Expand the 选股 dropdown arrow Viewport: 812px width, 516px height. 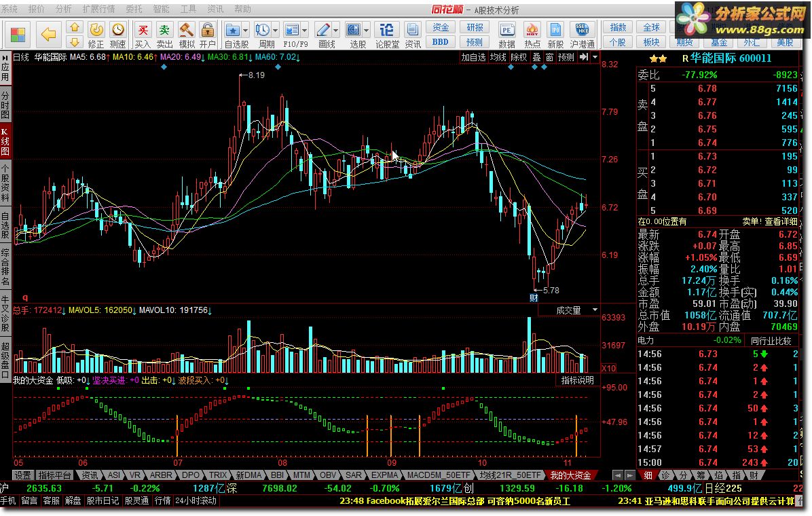[x=367, y=30]
